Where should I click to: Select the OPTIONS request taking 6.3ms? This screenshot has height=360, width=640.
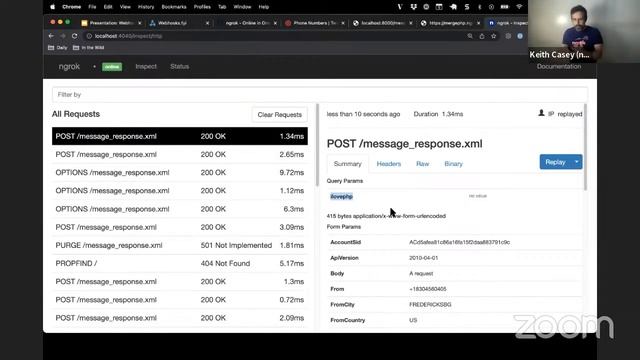(x=180, y=209)
